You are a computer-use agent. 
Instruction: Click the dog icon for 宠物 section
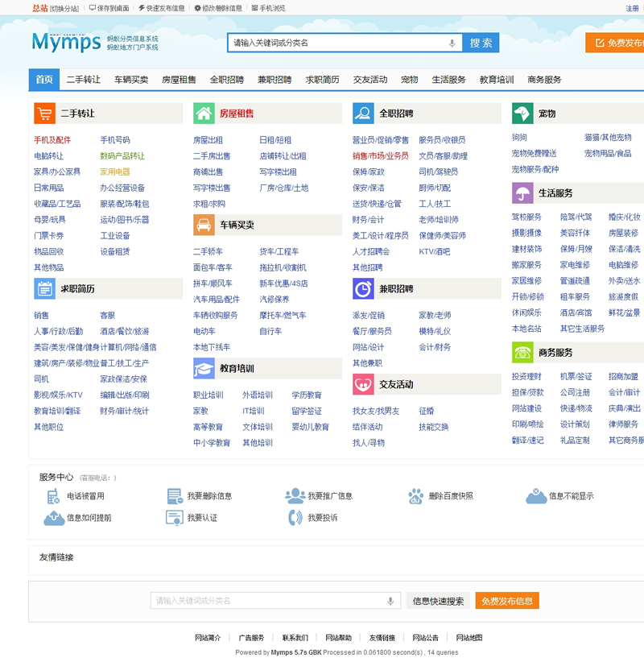pos(522,114)
